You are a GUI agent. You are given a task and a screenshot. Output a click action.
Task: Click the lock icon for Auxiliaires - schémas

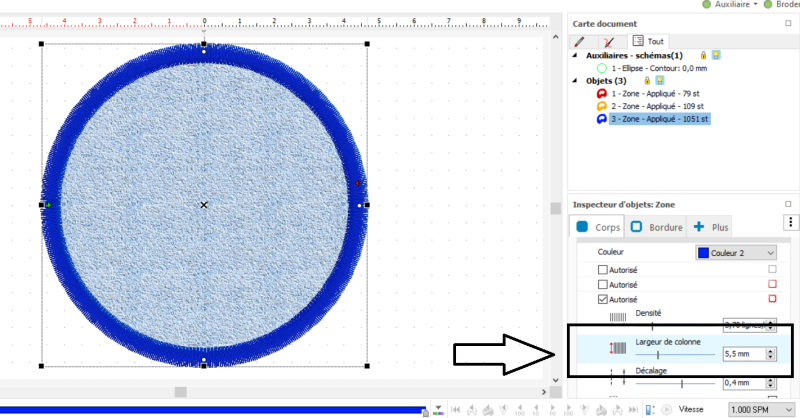(704, 55)
